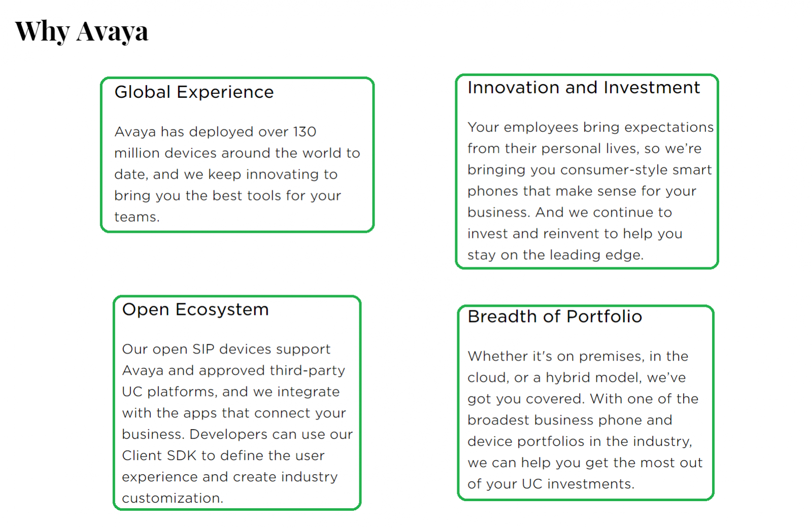Click the "Breadth of Portfolio" card title
The height and width of the screenshot is (528, 812).
555,316
